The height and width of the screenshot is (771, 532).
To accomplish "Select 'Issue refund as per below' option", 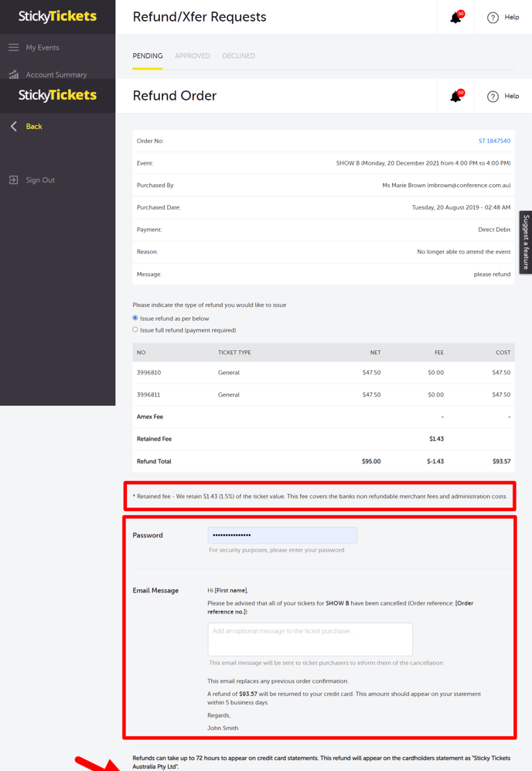I will tap(135, 318).
